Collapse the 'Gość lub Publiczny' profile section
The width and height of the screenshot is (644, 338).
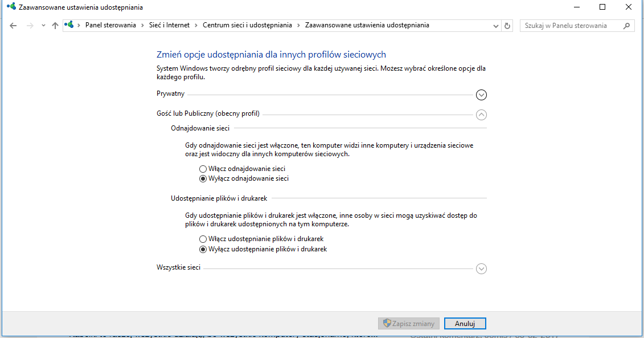(x=481, y=115)
